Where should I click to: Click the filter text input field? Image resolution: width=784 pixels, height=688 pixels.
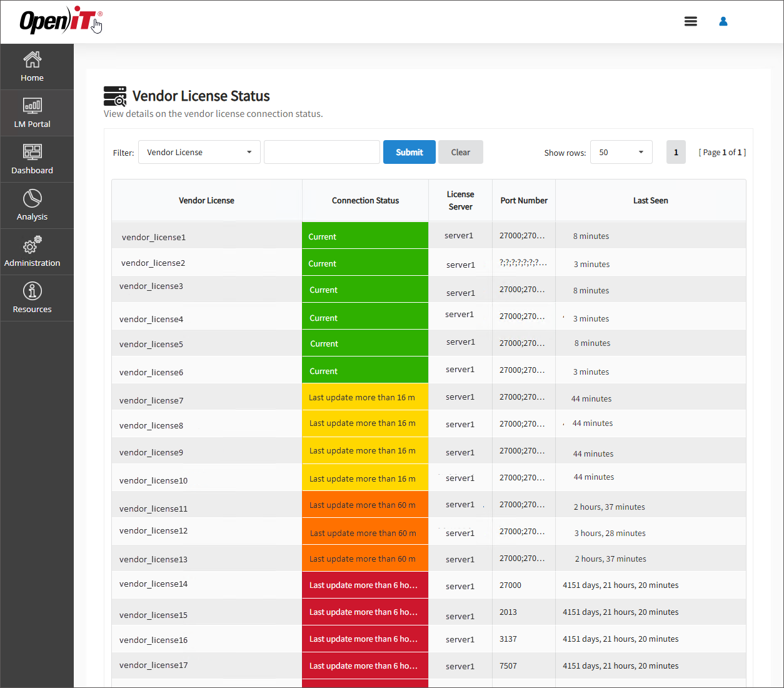click(x=321, y=153)
